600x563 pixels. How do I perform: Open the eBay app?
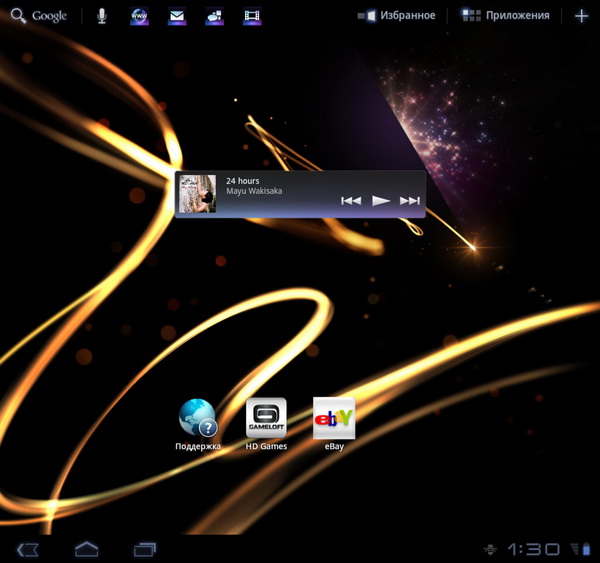[334, 420]
